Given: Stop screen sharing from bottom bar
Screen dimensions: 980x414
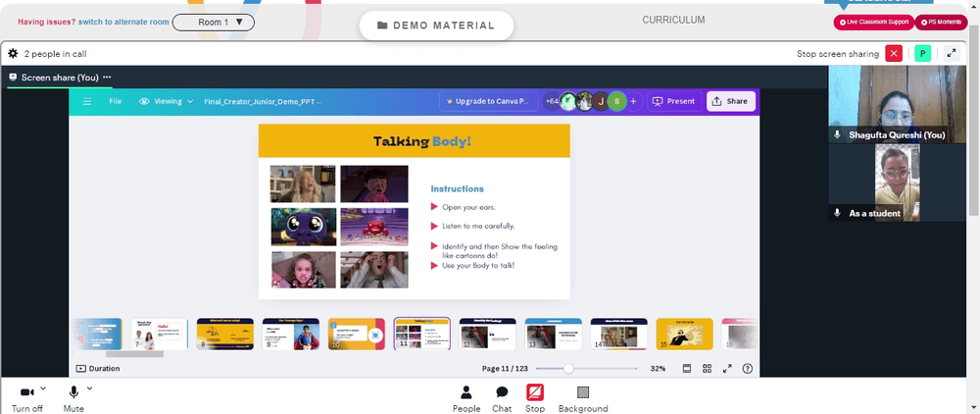Looking at the screenshot, I should click(535, 399).
